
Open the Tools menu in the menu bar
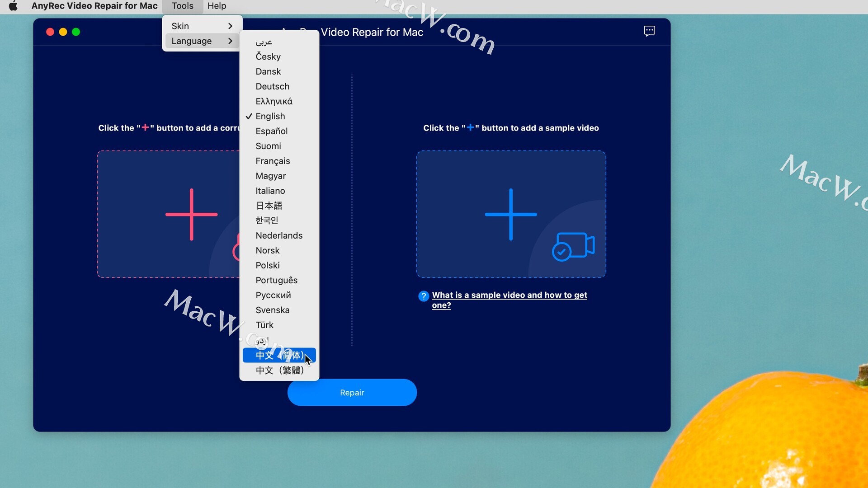183,6
